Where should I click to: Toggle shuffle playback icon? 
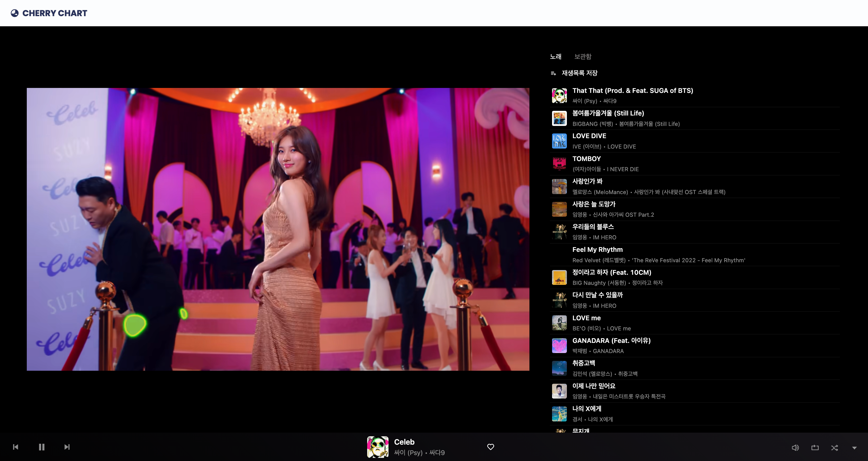[834, 447]
